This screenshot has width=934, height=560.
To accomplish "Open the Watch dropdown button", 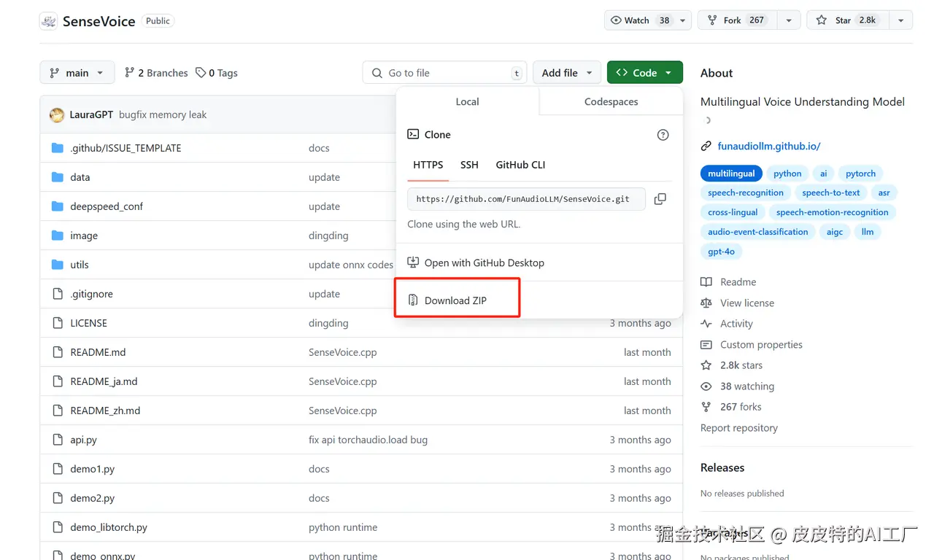I will (x=648, y=20).
